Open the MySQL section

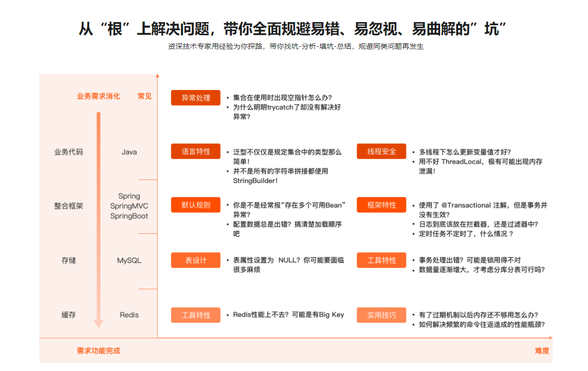(x=129, y=260)
